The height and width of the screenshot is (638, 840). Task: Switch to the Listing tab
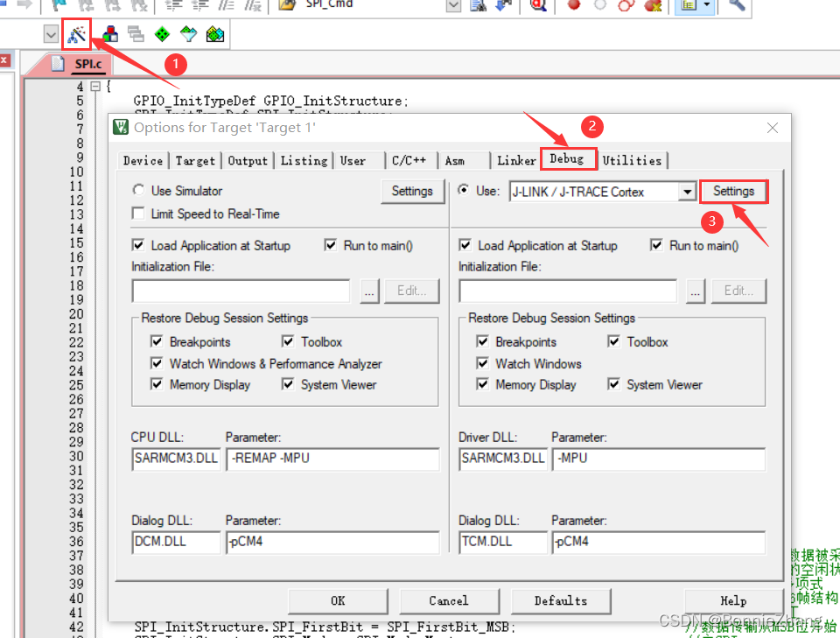(x=304, y=161)
